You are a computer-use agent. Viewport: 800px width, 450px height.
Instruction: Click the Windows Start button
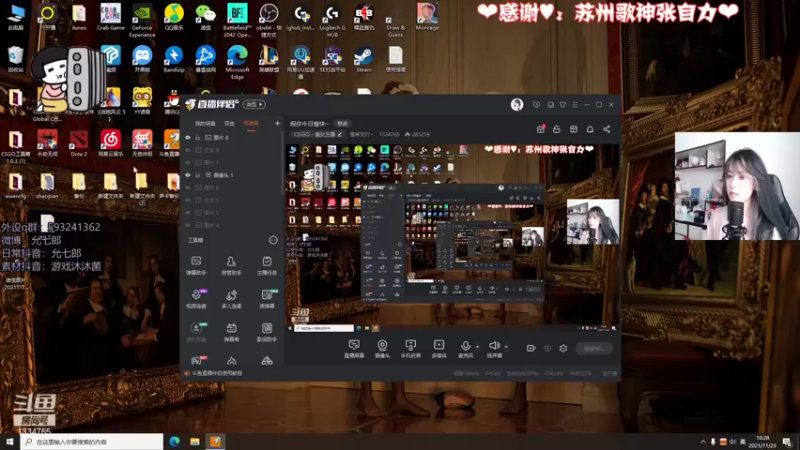coord(10,442)
